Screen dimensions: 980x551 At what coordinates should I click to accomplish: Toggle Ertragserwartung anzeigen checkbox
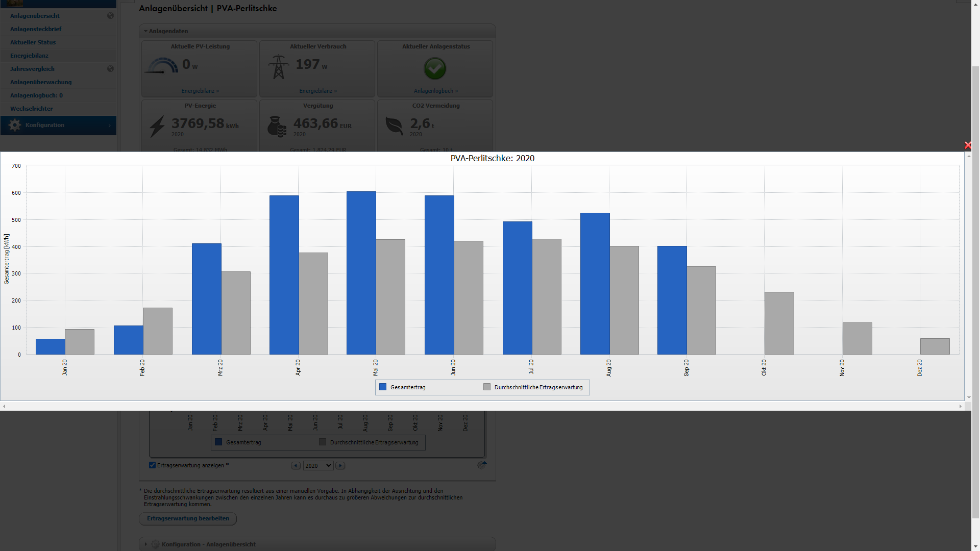coord(152,465)
